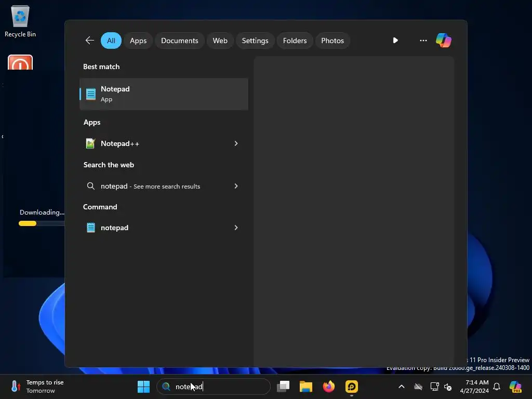This screenshot has width=532, height=399.
Task: Go back with the search panel arrow
Action: click(89, 41)
